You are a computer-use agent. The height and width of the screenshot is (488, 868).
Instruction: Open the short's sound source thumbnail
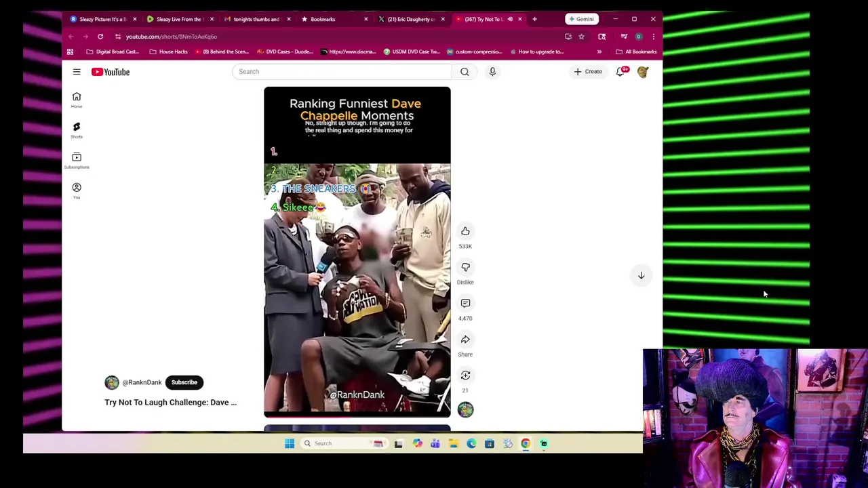tap(465, 409)
